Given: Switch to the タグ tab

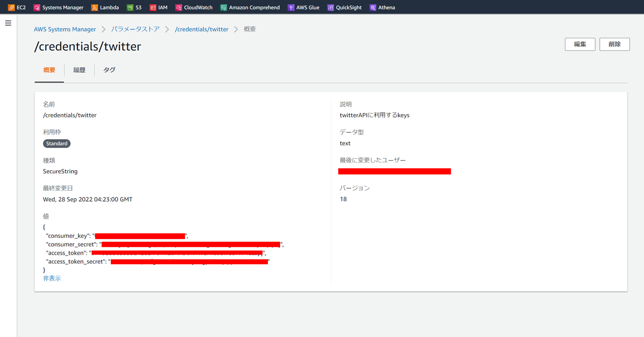Looking at the screenshot, I should point(109,70).
